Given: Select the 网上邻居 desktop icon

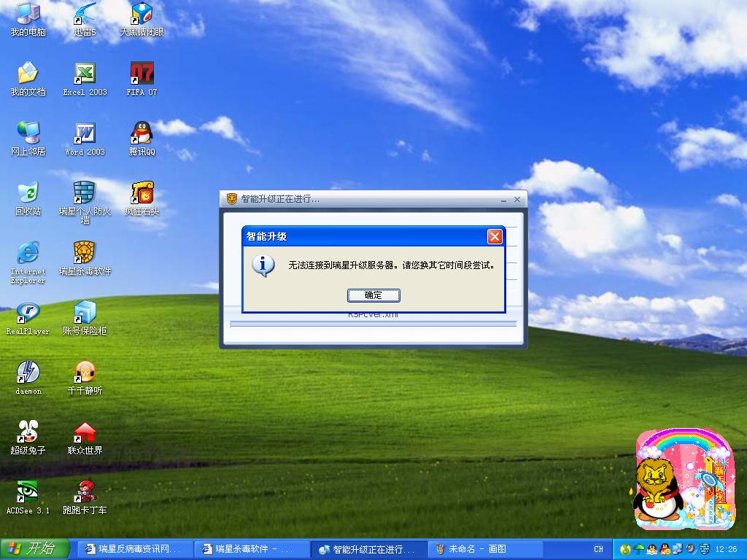Looking at the screenshot, I should [28, 139].
